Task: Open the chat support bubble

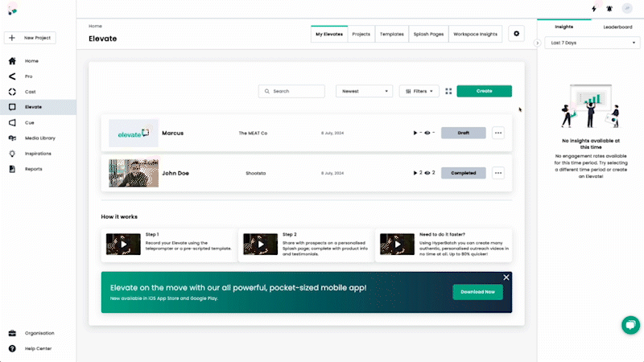Action: (630, 324)
